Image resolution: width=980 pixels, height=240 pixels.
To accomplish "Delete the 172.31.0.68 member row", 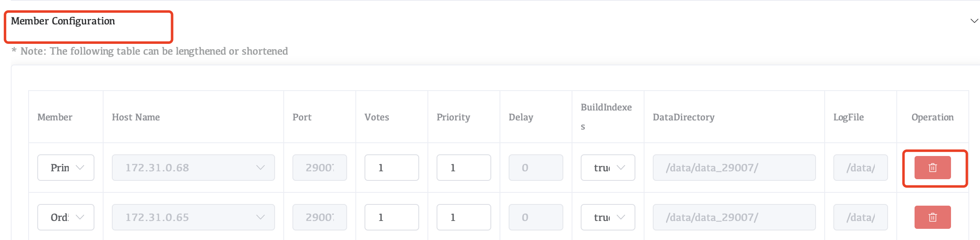I will coord(932,168).
